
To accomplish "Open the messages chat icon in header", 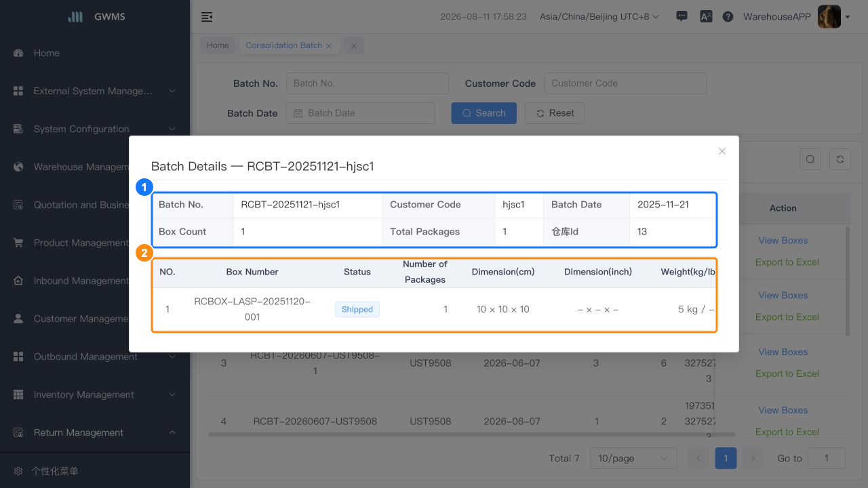I will [x=682, y=17].
